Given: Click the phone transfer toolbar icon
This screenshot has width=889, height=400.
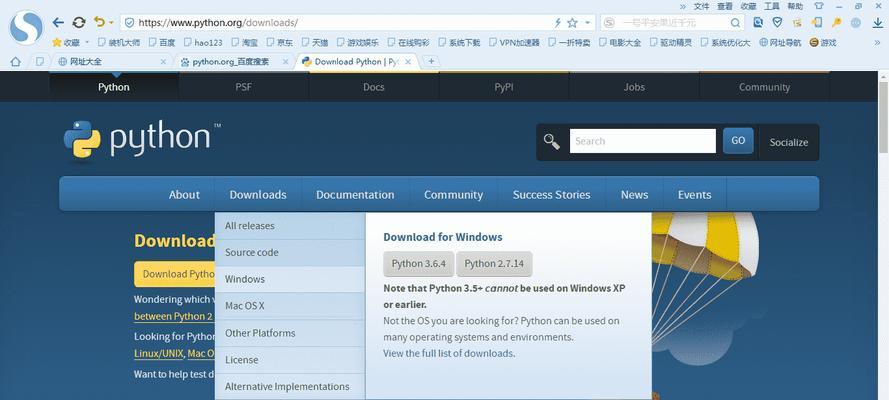Looking at the screenshot, I should [x=816, y=23].
